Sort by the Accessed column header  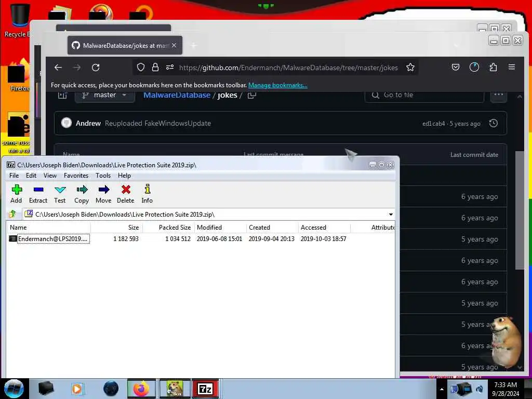pyautogui.click(x=324, y=228)
